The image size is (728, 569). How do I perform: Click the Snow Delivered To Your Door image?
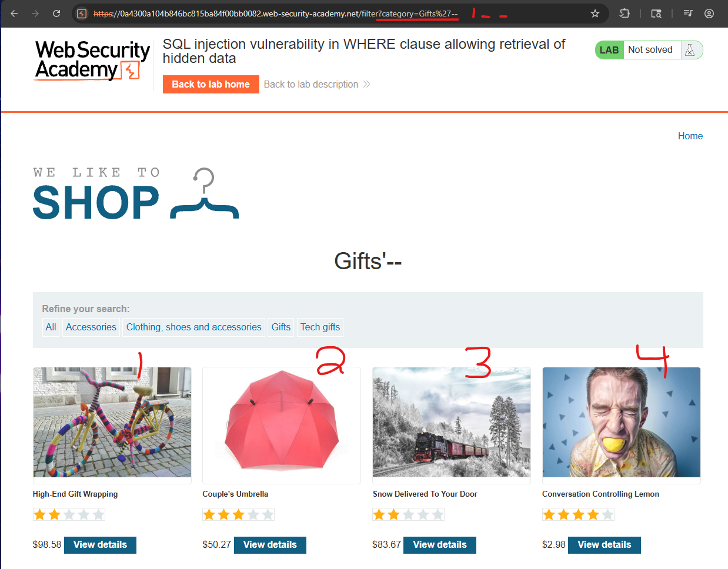click(452, 422)
